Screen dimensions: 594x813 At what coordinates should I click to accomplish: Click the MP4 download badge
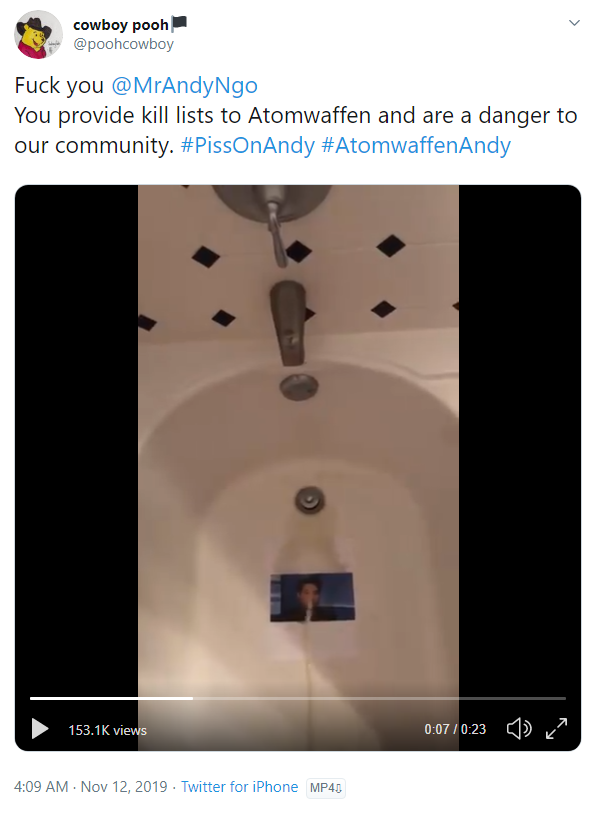(326, 788)
